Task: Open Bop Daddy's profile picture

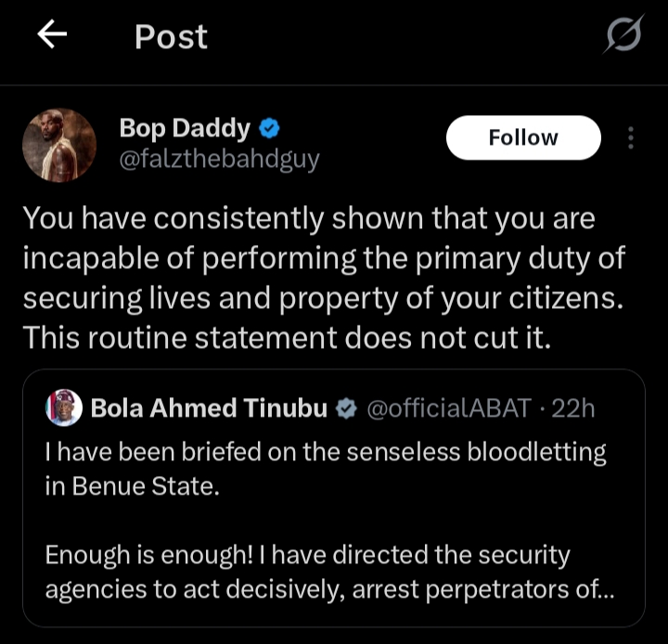Action: pyautogui.click(x=59, y=145)
